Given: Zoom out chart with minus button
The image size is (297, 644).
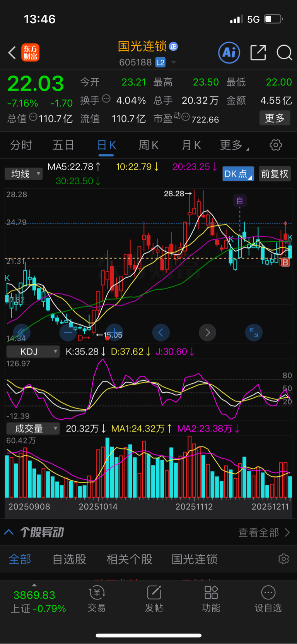Looking at the screenshot, I should pos(68,332).
